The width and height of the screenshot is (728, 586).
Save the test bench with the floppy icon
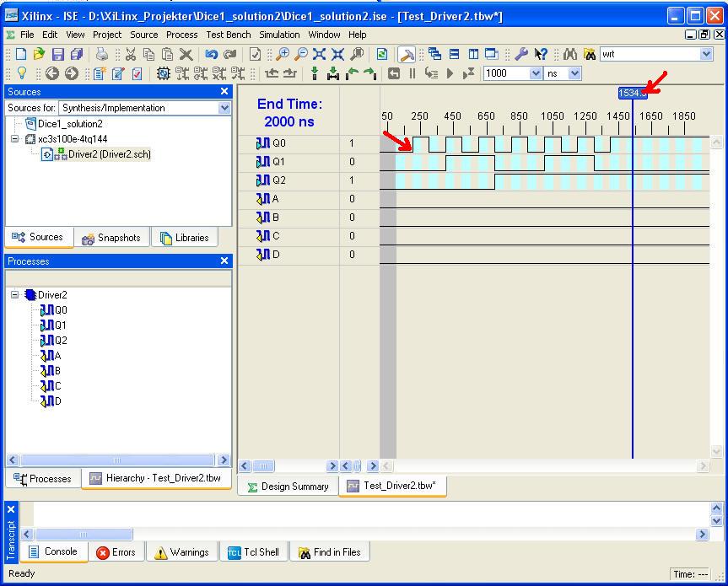[57, 54]
